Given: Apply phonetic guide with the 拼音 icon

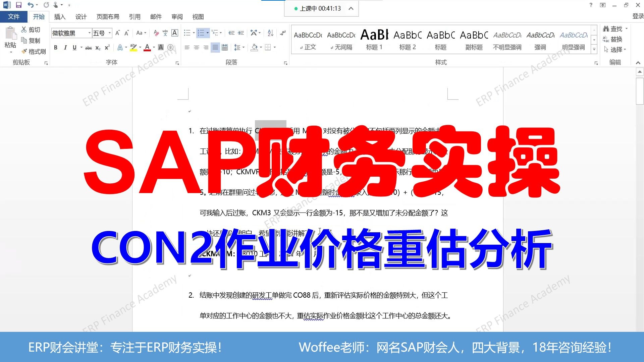Looking at the screenshot, I should [164, 33].
